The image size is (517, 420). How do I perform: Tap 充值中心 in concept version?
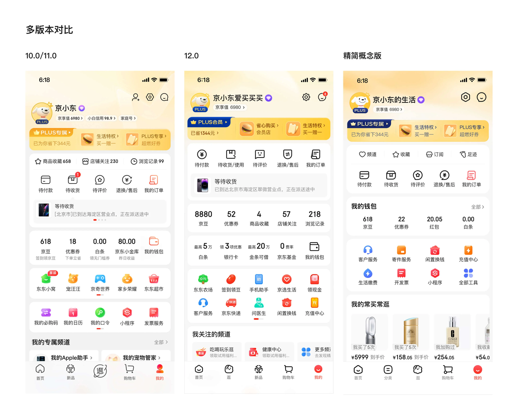(x=468, y=254)
